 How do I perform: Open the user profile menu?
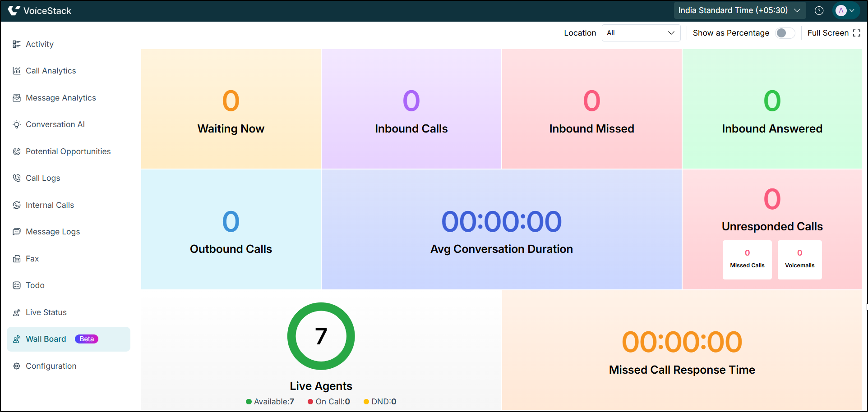click(845, 10)
